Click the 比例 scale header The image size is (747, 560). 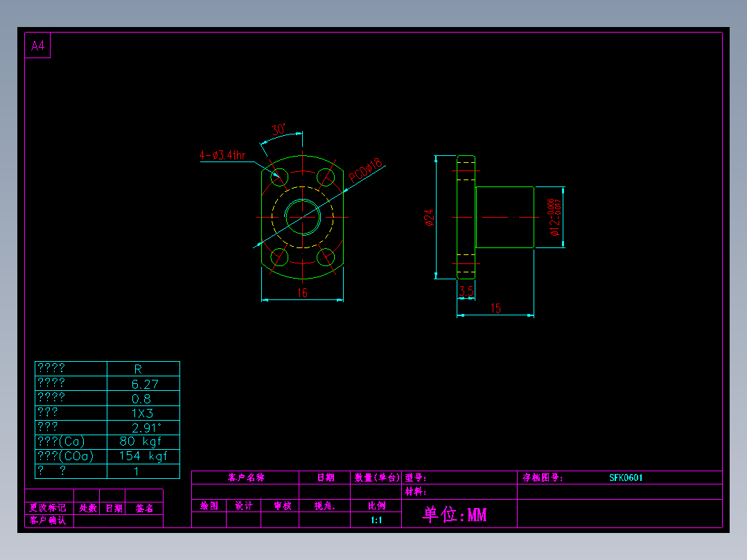(376, 506)
